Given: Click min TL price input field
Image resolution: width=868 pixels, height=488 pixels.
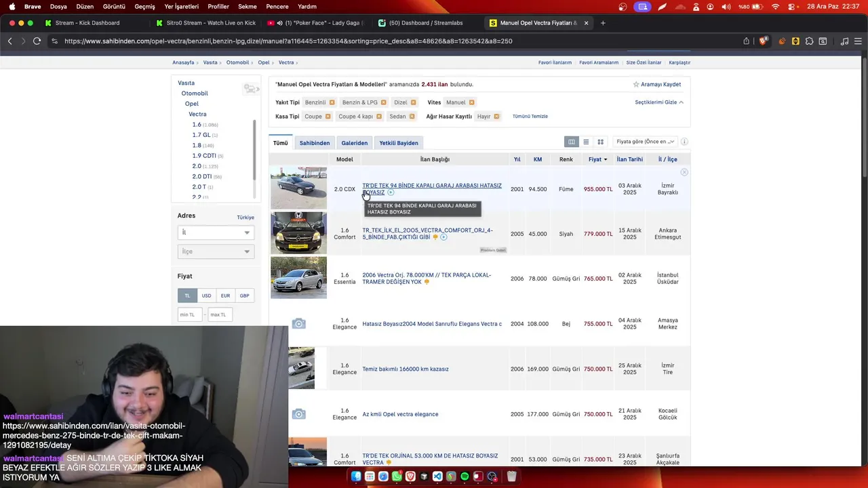Looking at the screenshot, I should [190, 314].
